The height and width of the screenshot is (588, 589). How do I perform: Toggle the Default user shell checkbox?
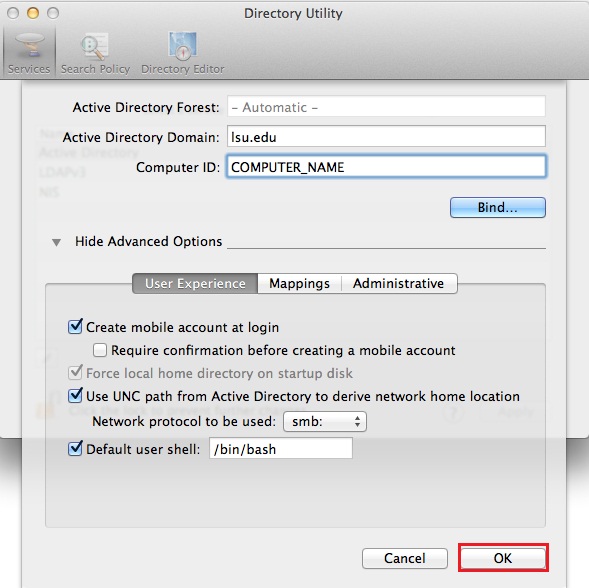point(75,448)
